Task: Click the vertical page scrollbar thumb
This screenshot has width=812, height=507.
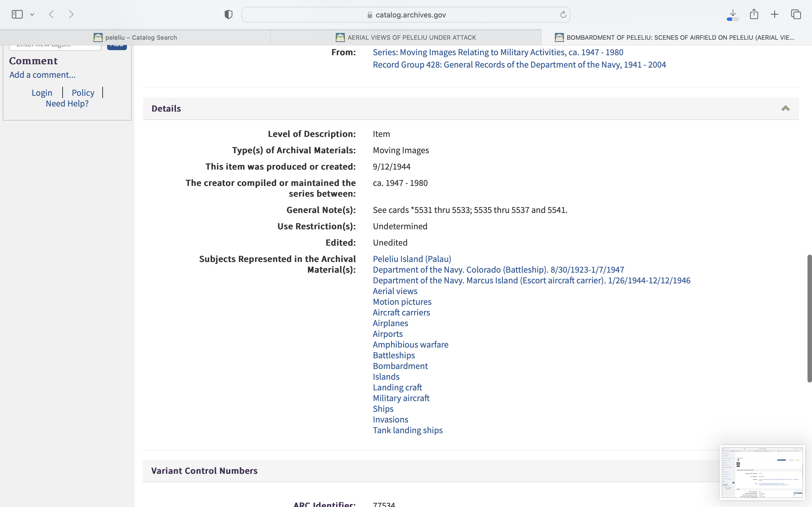Action: 809,319
